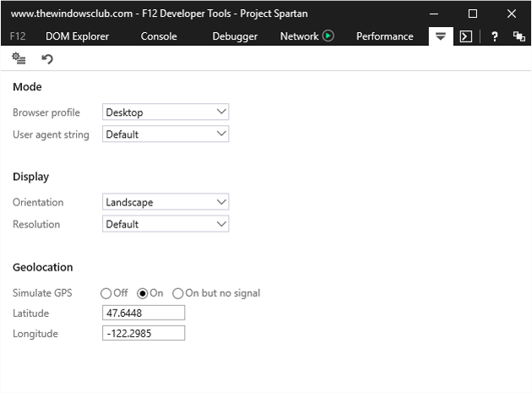Select the On radio for Simulate GPS
532x393 pixels.
143,293
